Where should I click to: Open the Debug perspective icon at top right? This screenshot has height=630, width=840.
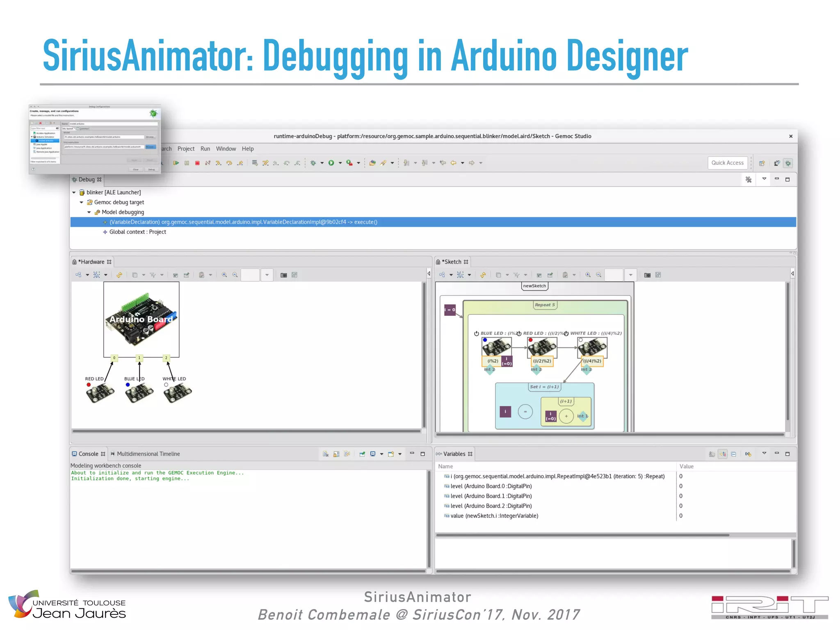[788, 163]
